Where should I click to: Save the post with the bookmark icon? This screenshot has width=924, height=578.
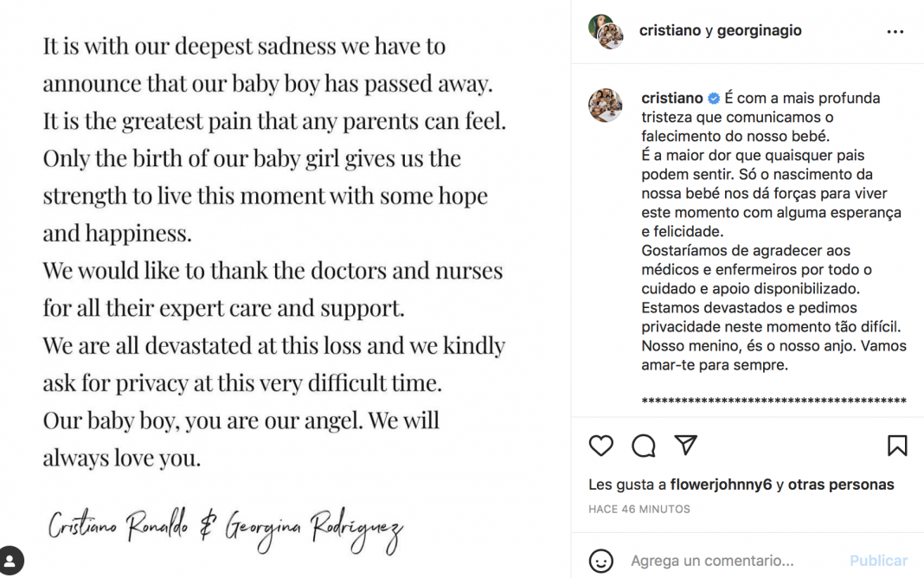pyautogui.click(x=897, y=446)
